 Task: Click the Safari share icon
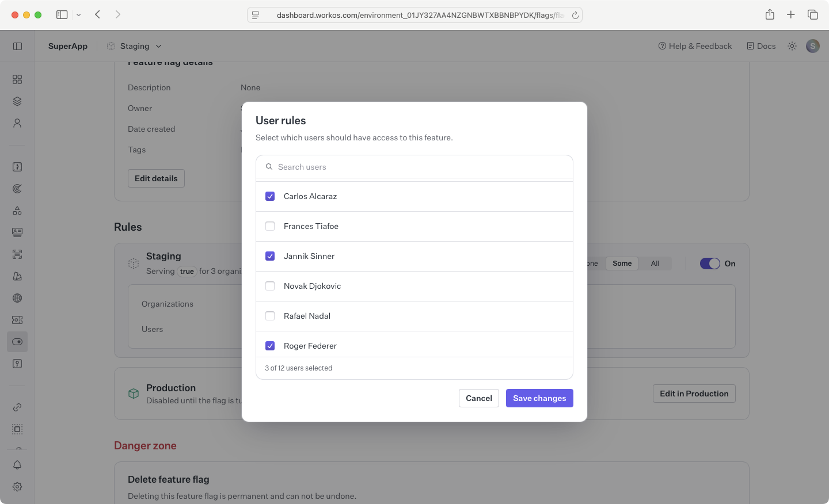pos(770,15)
